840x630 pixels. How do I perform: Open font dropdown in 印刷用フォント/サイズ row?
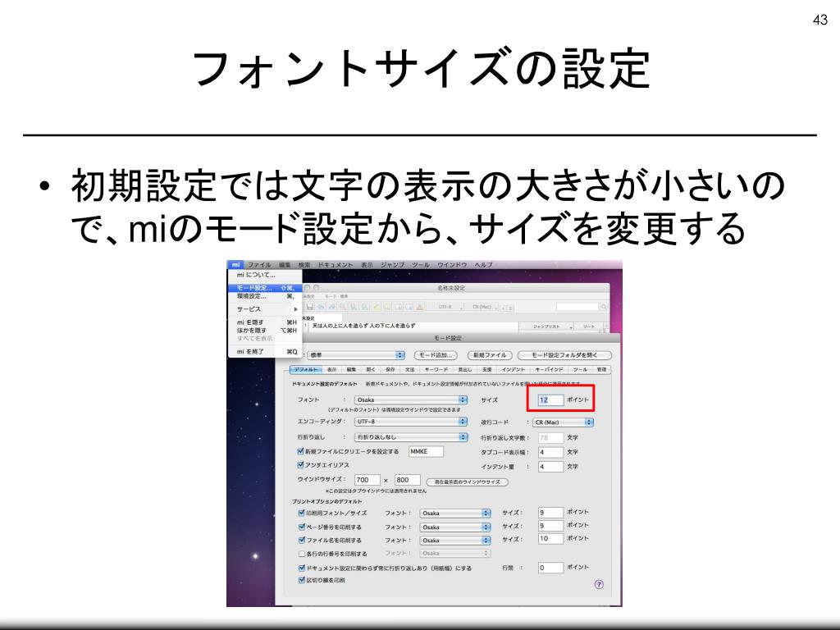point(454,514)
